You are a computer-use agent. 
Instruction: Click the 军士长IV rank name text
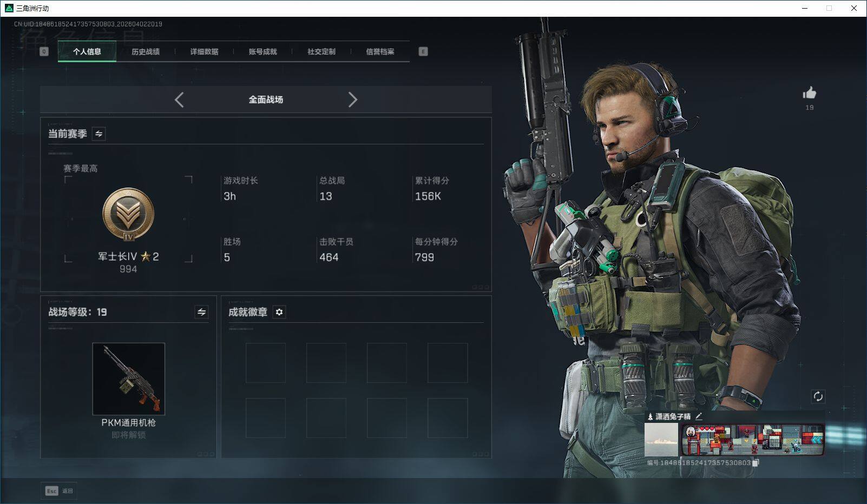tap(117, 256)
